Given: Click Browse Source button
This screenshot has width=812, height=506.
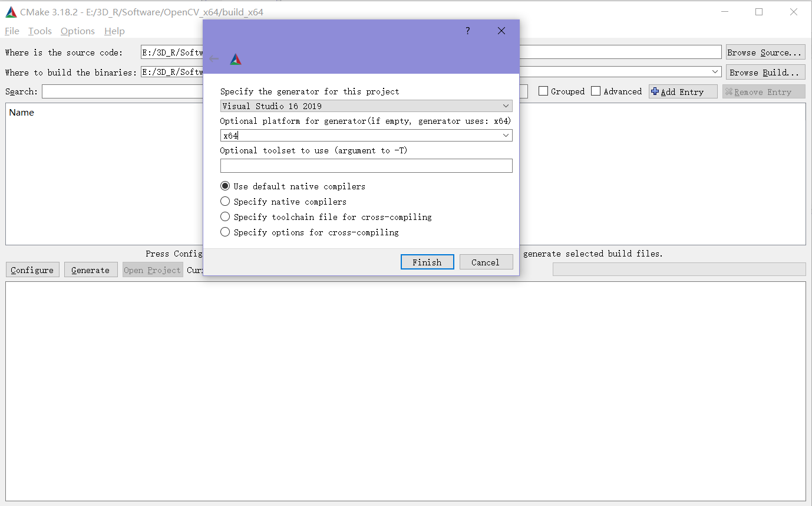Looking at the screenshot, I should click(765, 52).
